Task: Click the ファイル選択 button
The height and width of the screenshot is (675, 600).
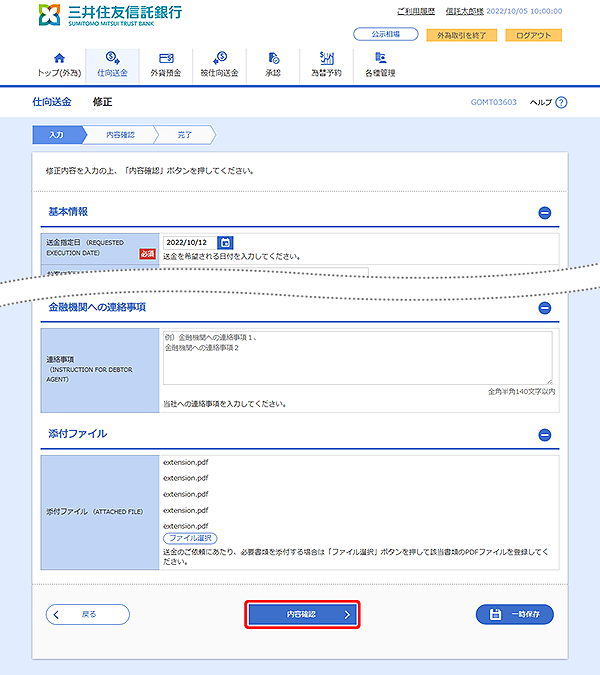Action: click(190, 538)
